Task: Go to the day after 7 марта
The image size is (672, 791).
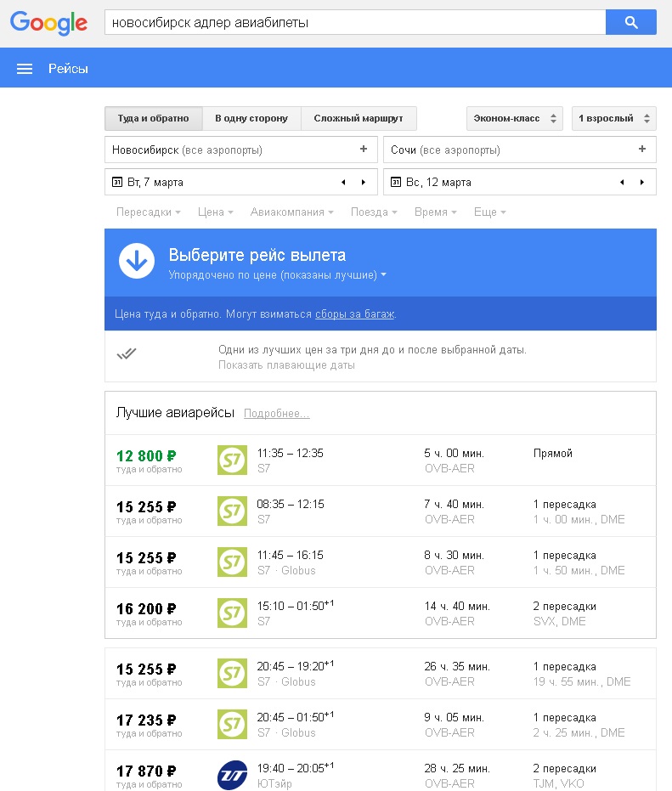Action: (364, 182)
